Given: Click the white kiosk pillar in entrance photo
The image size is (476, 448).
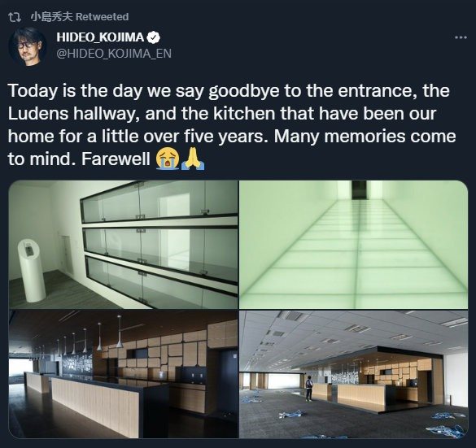Looking at the screenshot, I should [31, 270].
